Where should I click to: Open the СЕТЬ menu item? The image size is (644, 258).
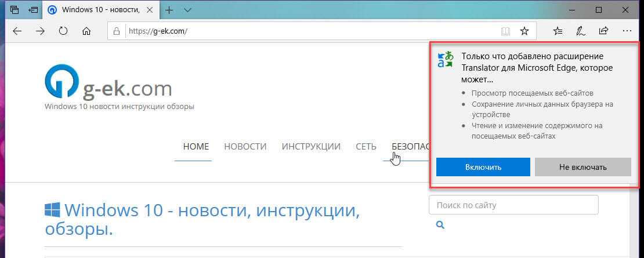pyautogui.click(x=366, y=147)
